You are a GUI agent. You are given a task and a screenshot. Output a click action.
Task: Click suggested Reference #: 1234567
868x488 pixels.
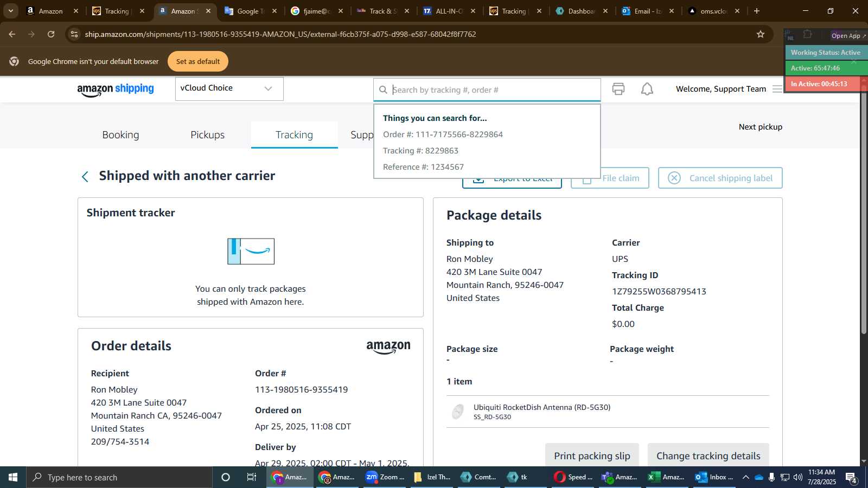pos(423,167)
